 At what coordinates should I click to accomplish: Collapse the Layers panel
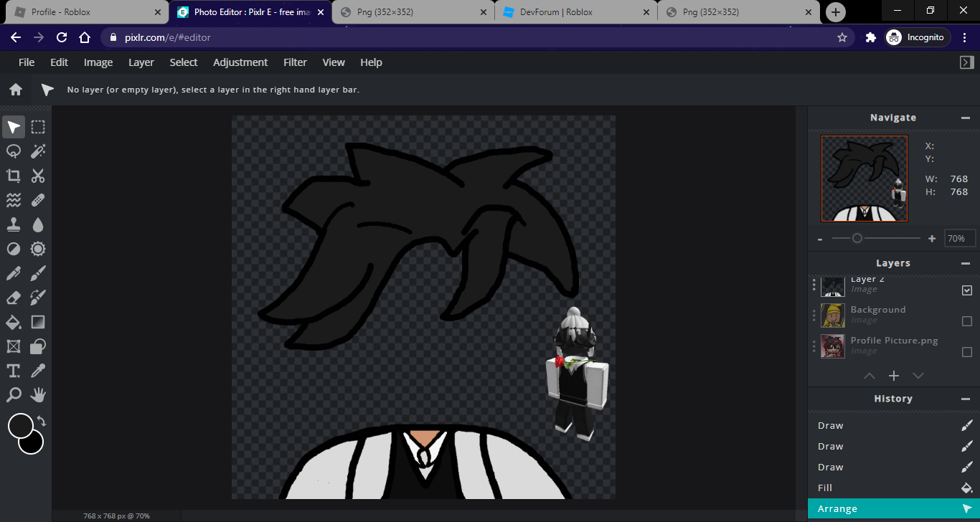pos(966,263)
